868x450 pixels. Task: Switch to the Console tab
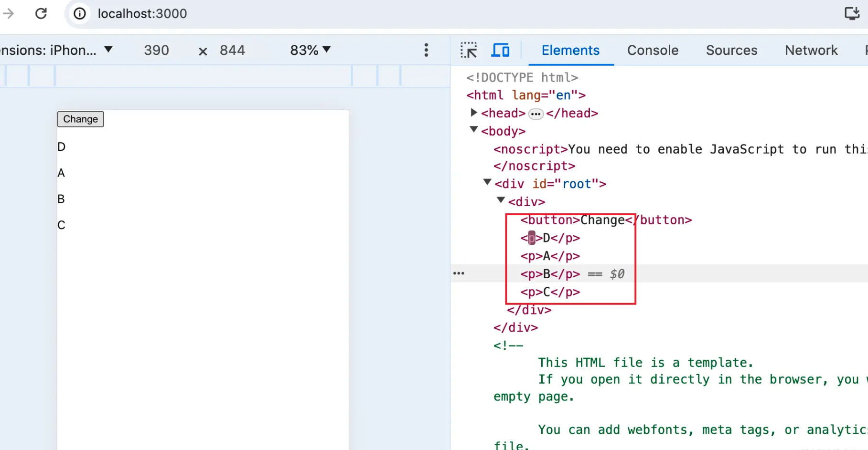[653, 50]
